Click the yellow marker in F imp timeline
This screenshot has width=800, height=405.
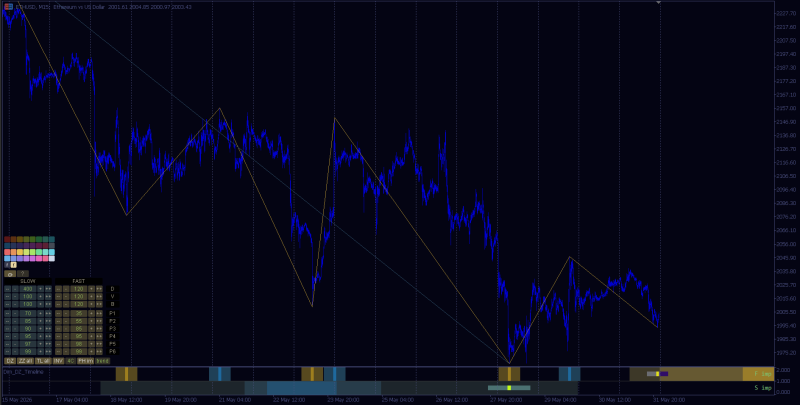658,374
